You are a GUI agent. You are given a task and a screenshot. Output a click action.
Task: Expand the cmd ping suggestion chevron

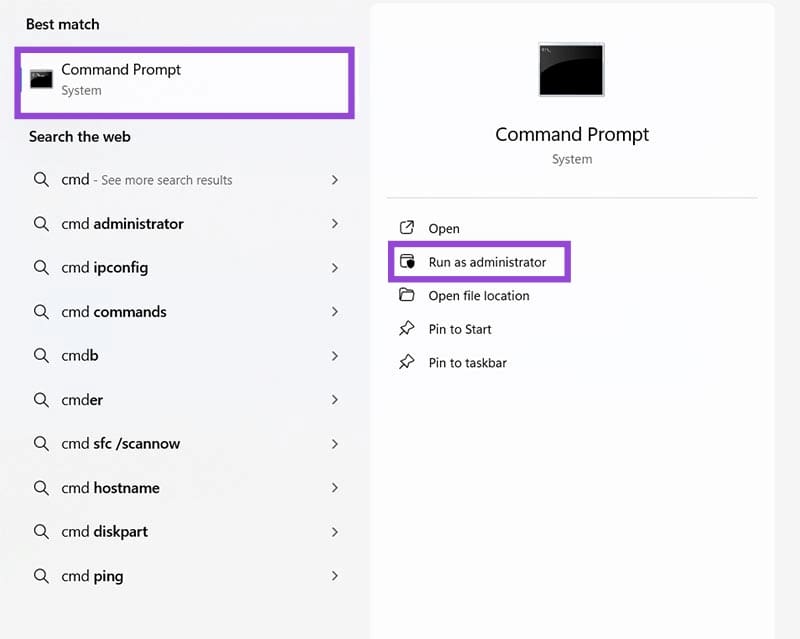point(334,576)
